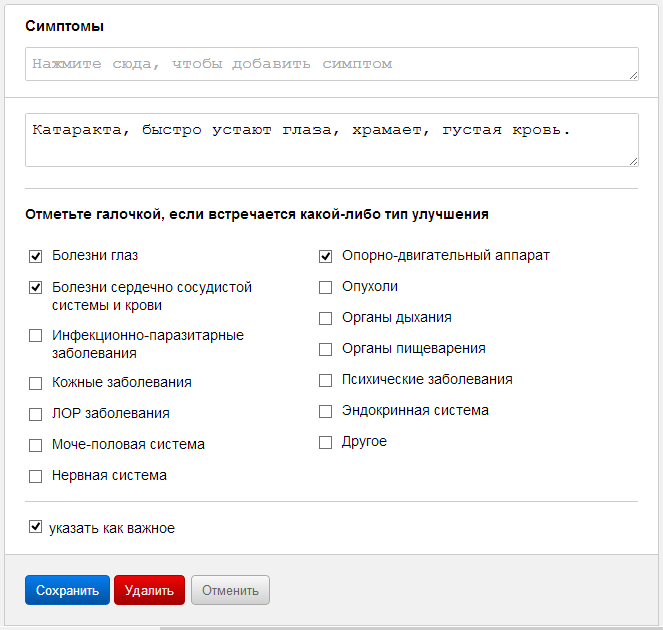Enable 'Инфекционно-паразитарные заболевания' checkbox
663x630 pixels.
point(36,336)
